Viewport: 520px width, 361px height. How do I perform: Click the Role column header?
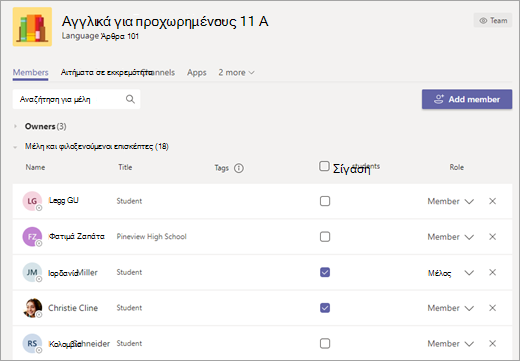[456, 167]
